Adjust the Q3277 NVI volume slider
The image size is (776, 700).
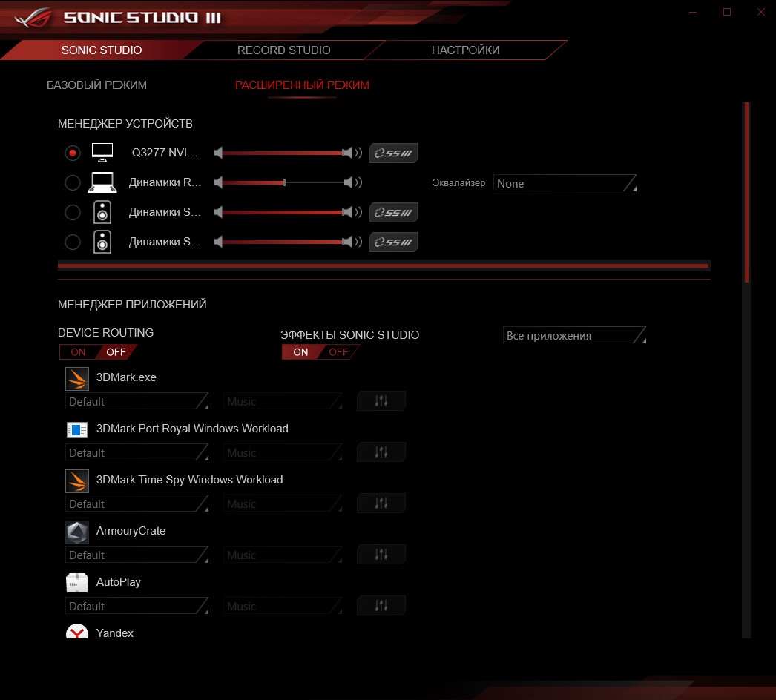[285, 153]
